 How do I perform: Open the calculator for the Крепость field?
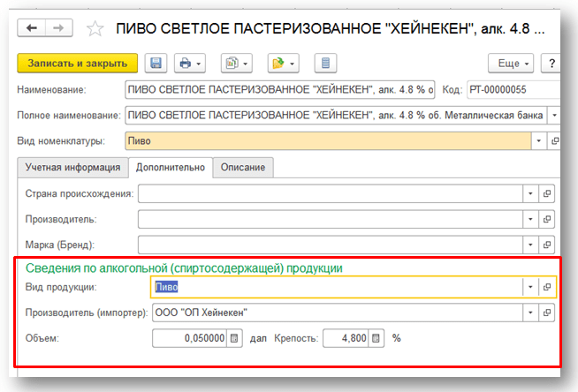point(376,338)
